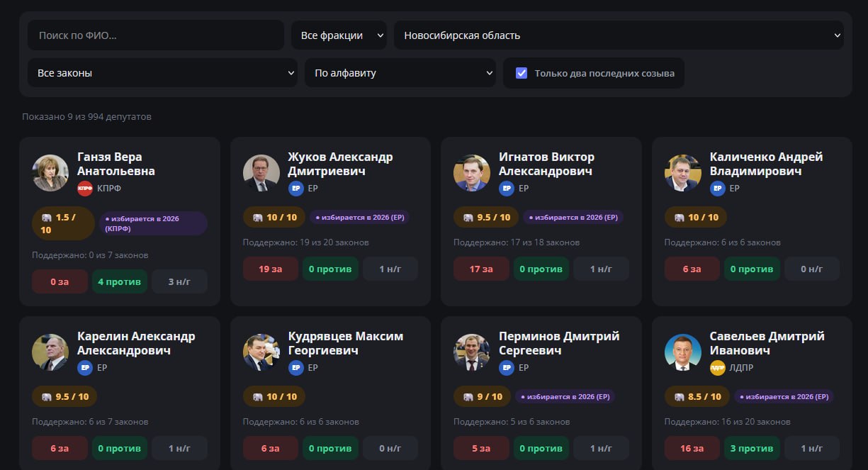Click the КПРФ party icon under Ганзя
868x470 pixels.
85,189
